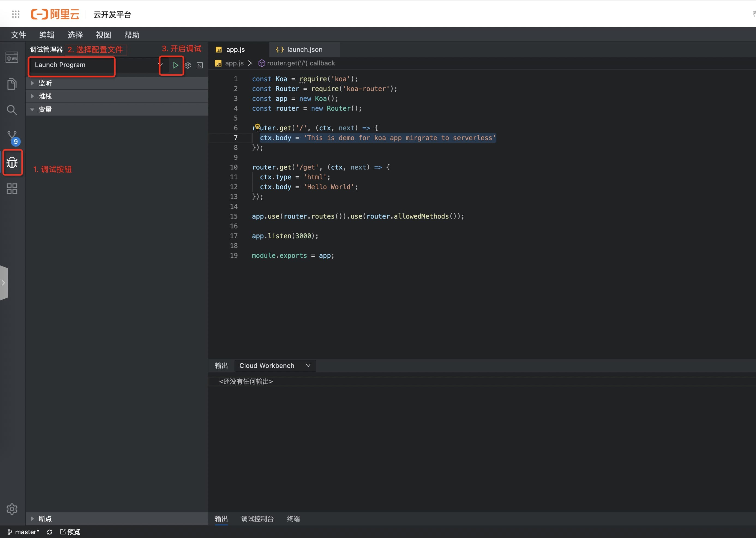Viewport: 756px width, 538px height.
Task: Switch to the app.js editor tab
Action: point(239,49)
